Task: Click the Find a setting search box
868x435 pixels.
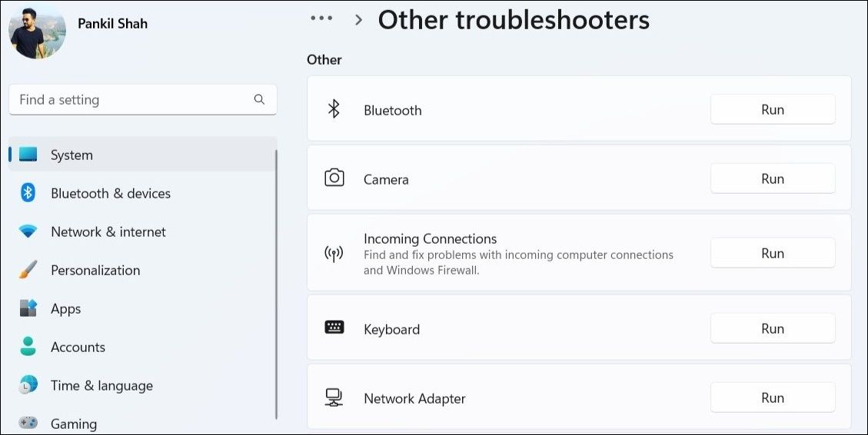Action: 131,100
